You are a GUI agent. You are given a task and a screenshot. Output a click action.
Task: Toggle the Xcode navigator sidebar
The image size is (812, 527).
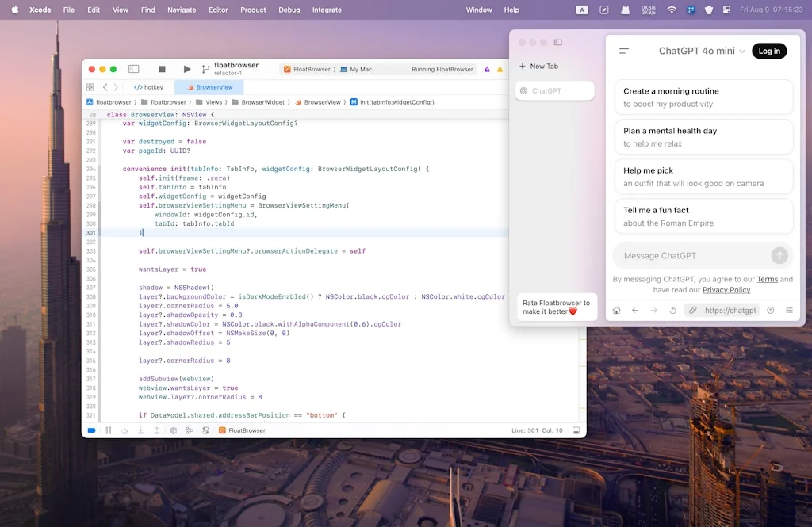click(133, 69)
